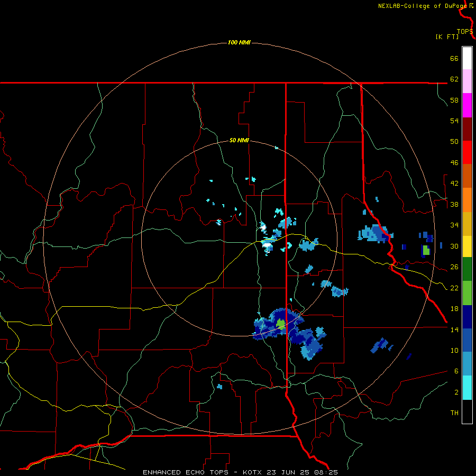Screen dimensions: 476x476
Task: Click the '100 NMI' range ring label
Action: [x=239, y=42]
